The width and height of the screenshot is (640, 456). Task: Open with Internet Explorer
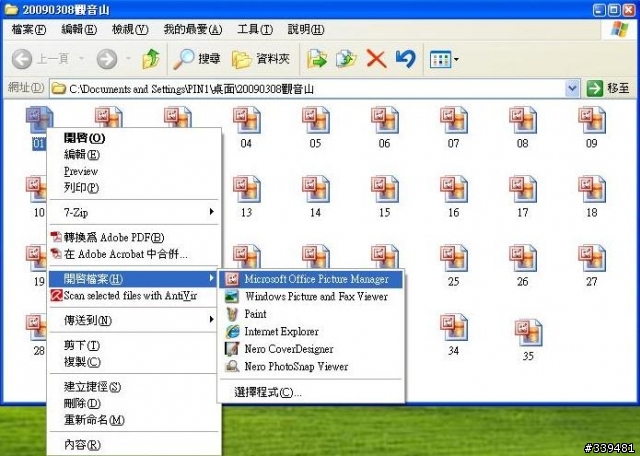[311, 331]
